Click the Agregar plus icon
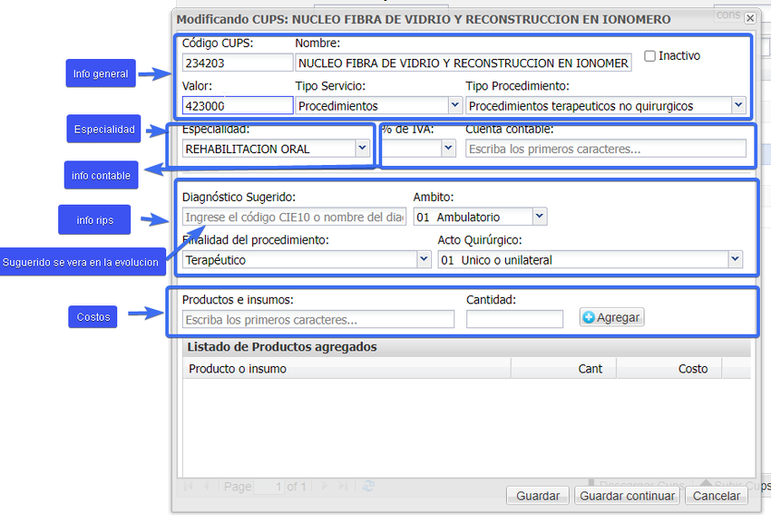 tap(589, 317)
